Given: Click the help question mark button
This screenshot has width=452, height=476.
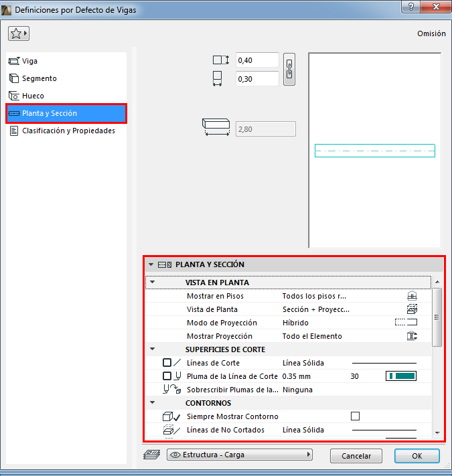Looking at the screenshot, I should coord(411,7).
